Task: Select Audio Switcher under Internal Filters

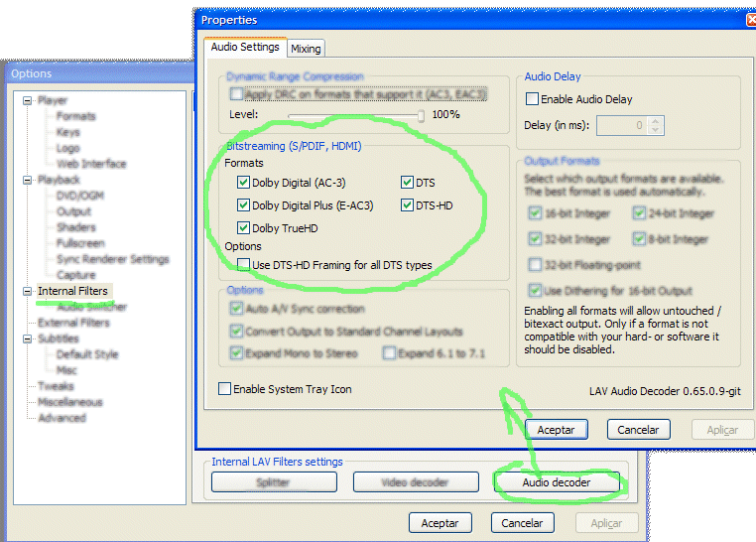Action: coord(91,307)
